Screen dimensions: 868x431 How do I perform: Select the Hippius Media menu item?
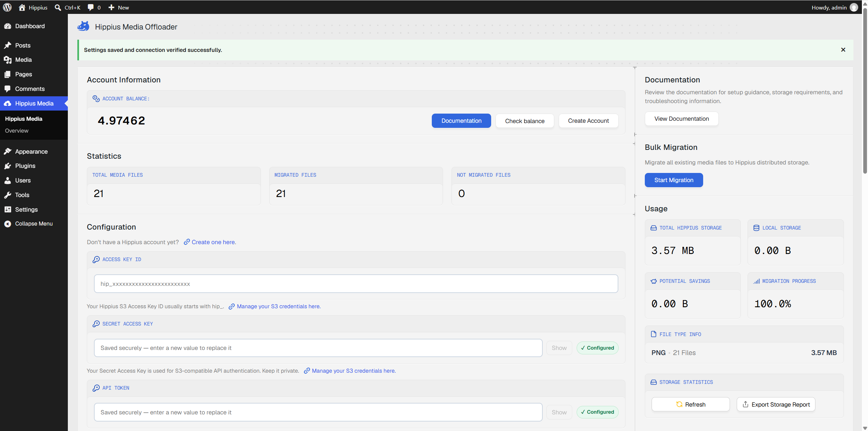(34, 103)
